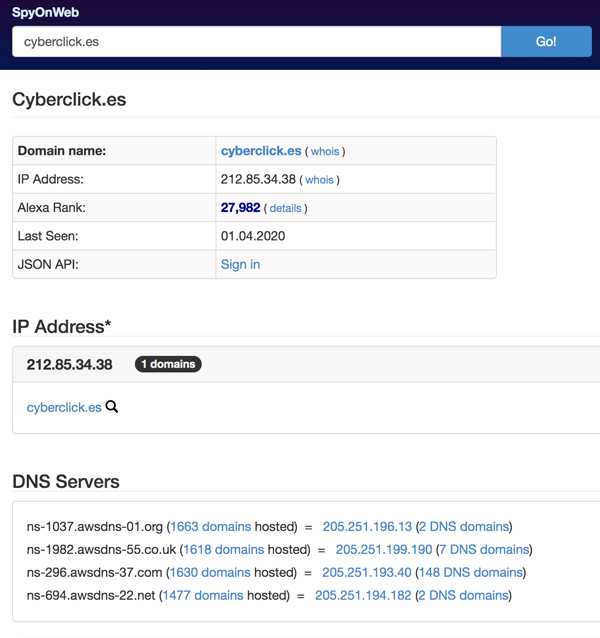Click the Alexa Rank value 27,982
Viewport: 600px width, 638px height.
click(x=240, y=208)
